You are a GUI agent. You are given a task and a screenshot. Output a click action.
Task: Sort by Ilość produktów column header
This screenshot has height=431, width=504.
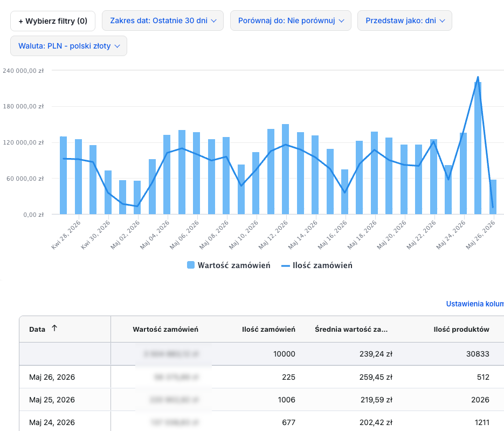(x=461, y=330)
